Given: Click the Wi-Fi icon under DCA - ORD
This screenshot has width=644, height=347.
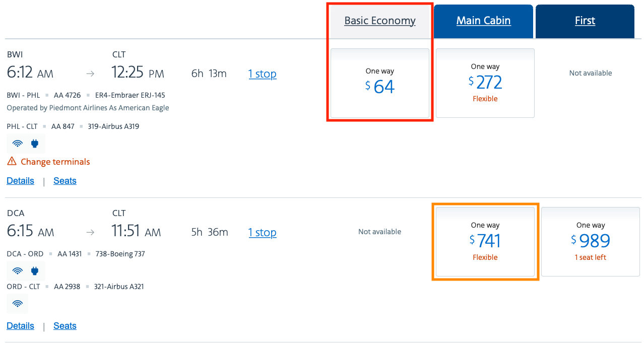Looking at the screenshot, I should pos(18,271).
